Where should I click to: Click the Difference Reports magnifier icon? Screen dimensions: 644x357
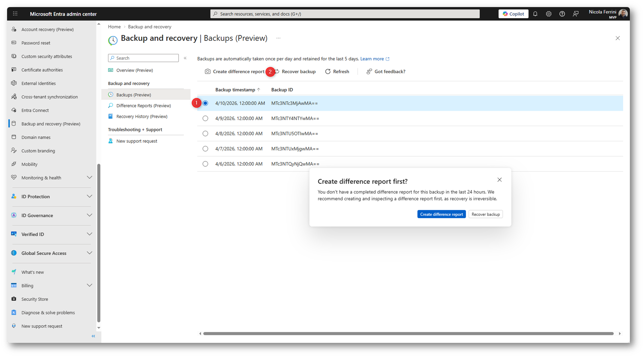click(x=110, y=105)
